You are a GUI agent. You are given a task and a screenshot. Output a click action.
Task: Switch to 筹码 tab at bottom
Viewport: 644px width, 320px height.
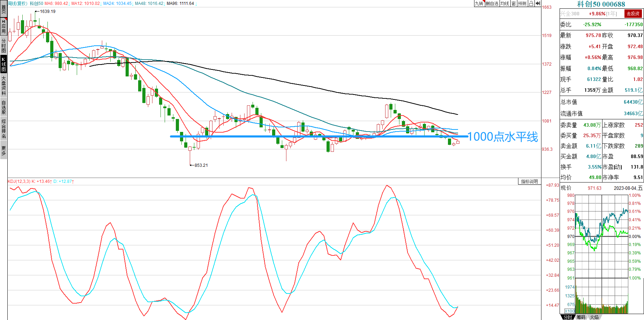tap(581, 317)
